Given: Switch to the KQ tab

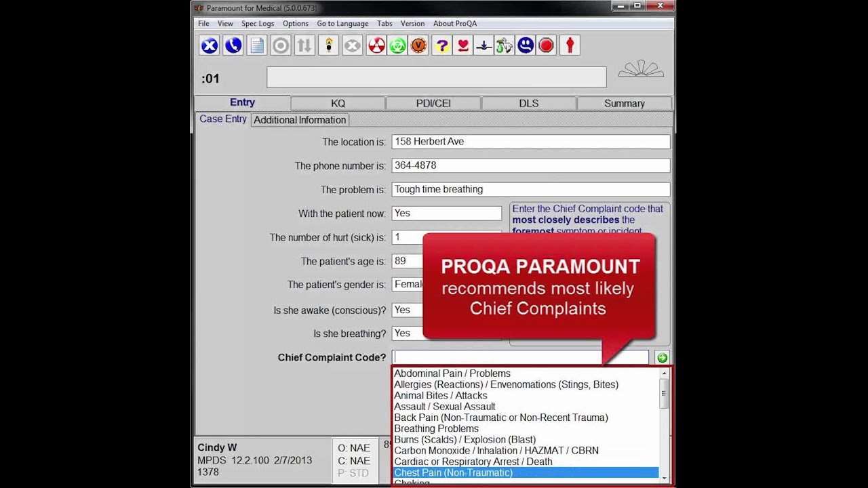Looking at the screenshot, I should pyautogui.click(x=338, y=103).
